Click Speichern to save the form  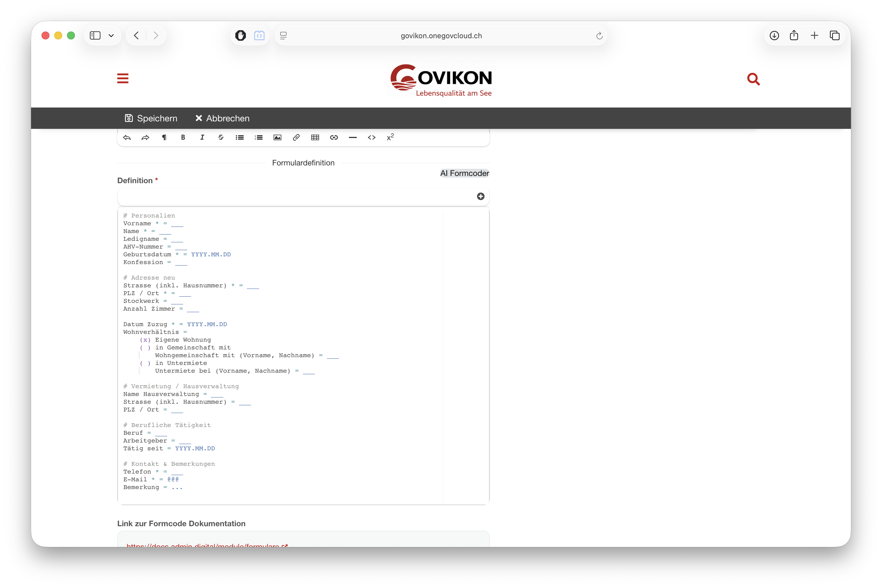point(151,118)
